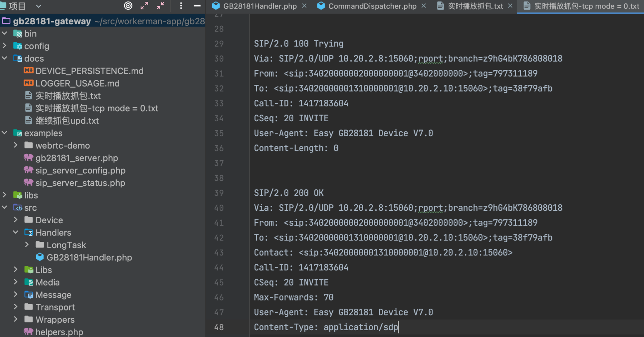
Task: Click line number 39 in the gutter
Action: (219, 193)
